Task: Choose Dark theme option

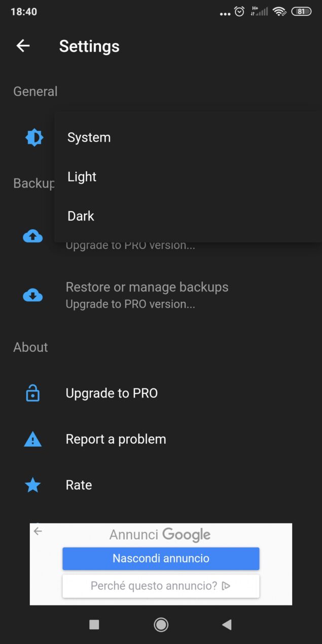Action: (188, 216)
